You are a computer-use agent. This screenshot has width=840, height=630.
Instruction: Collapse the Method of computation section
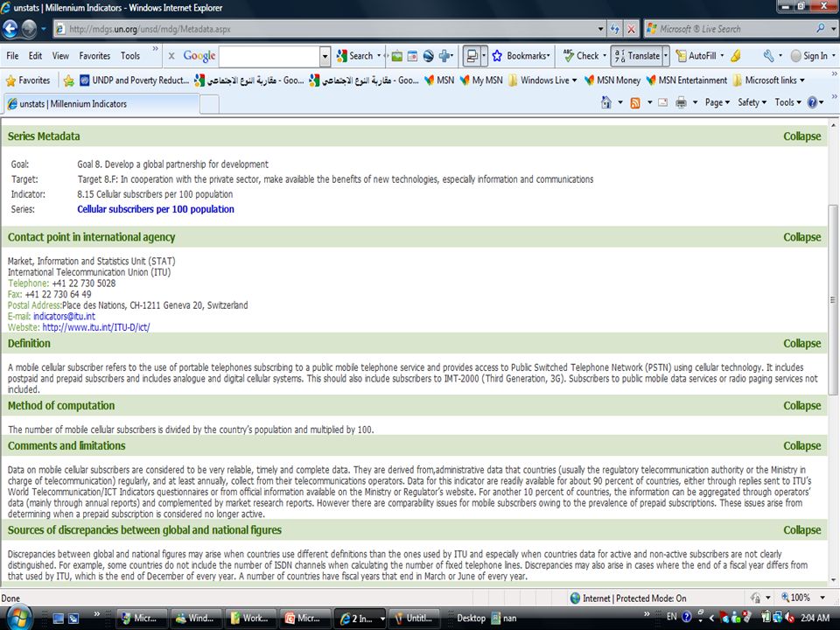pos(801,405)
